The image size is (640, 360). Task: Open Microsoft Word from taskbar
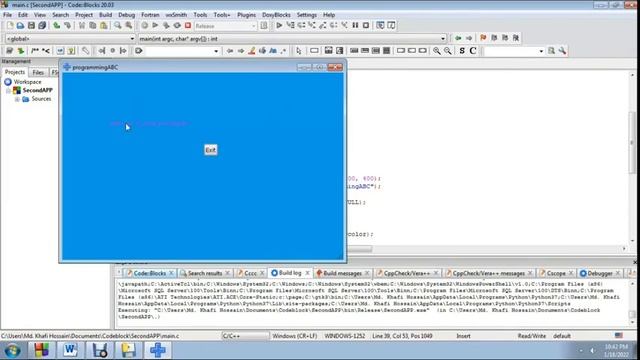[70, 350]
